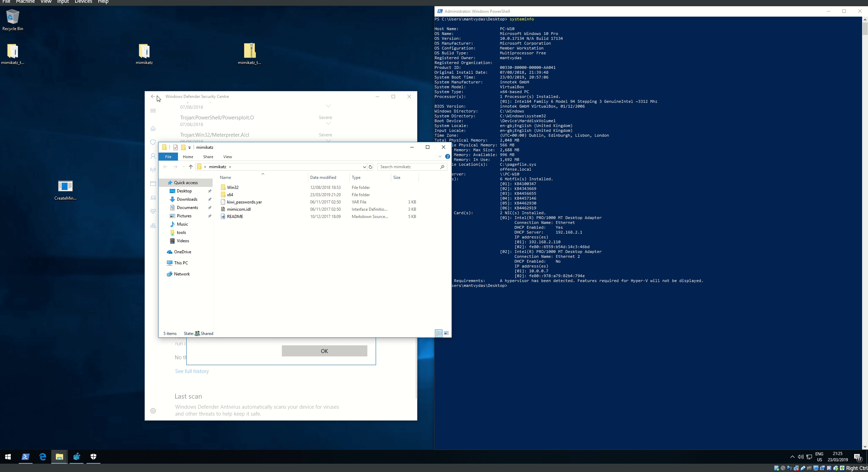The width and height of the screenshot is (868, 472).
Task: Switch to large icons view in Explorer
Action: 446,333
